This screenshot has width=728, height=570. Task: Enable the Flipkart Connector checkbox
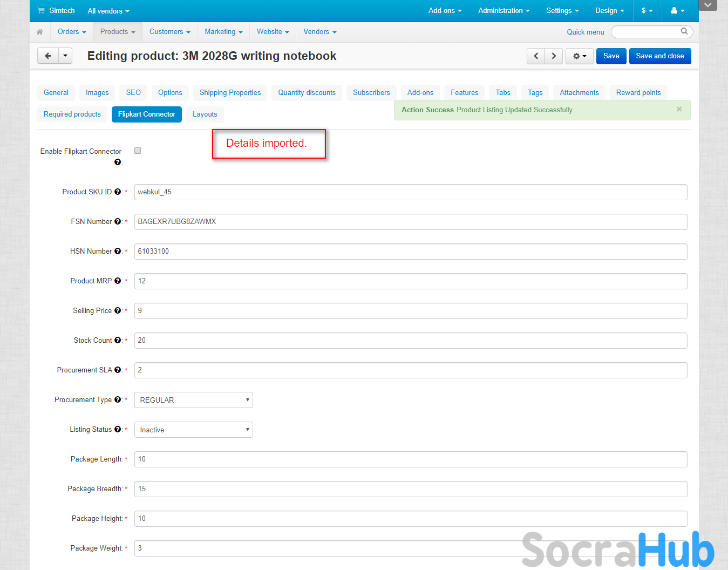point(138,151)
